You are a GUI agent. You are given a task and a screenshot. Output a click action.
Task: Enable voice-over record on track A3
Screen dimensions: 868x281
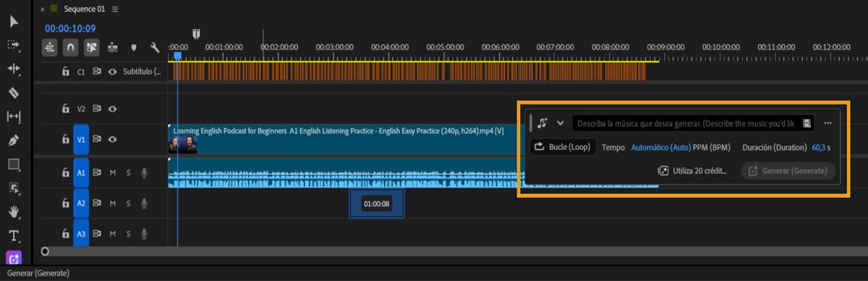(x=145, y=234)
